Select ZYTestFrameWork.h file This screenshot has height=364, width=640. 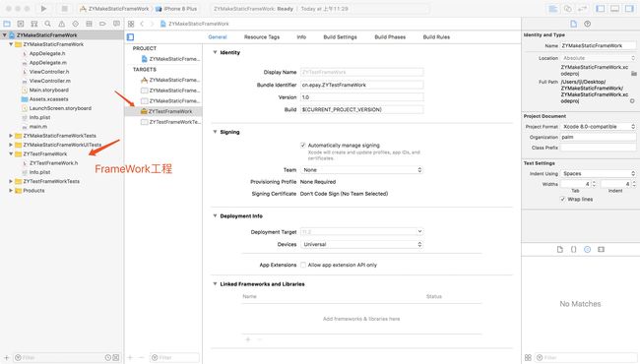click(54, 163)
